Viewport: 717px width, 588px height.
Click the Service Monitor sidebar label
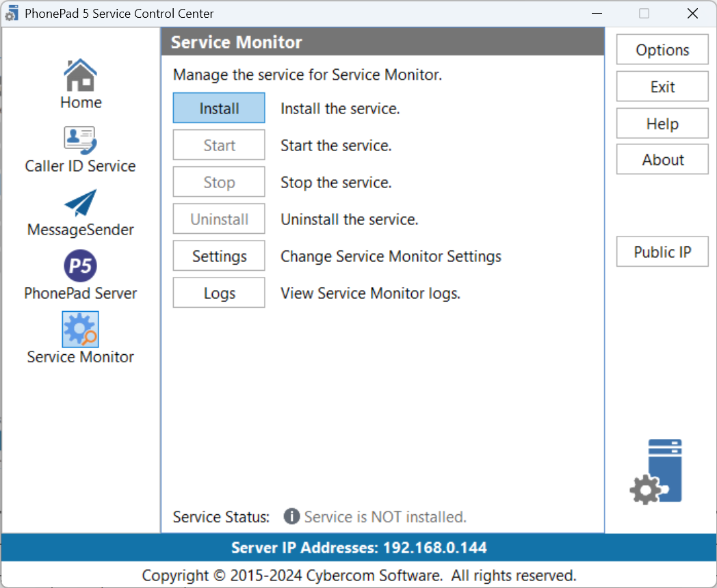coord(81,356)
